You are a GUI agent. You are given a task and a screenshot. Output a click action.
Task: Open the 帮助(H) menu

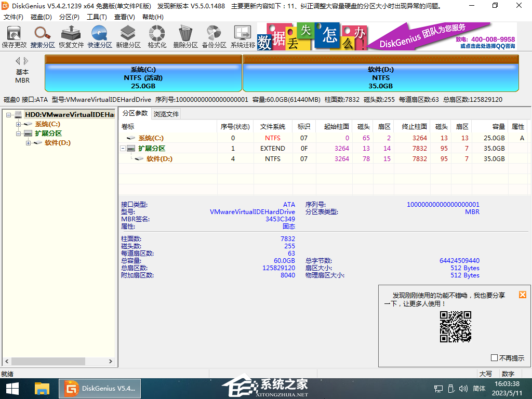click(153, 17)
